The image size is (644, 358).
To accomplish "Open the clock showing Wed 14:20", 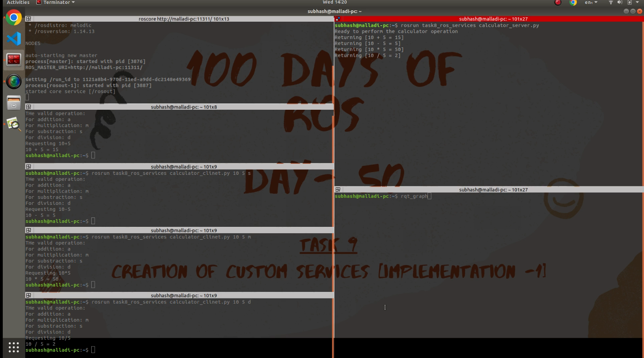I will [x=335, y=2].
